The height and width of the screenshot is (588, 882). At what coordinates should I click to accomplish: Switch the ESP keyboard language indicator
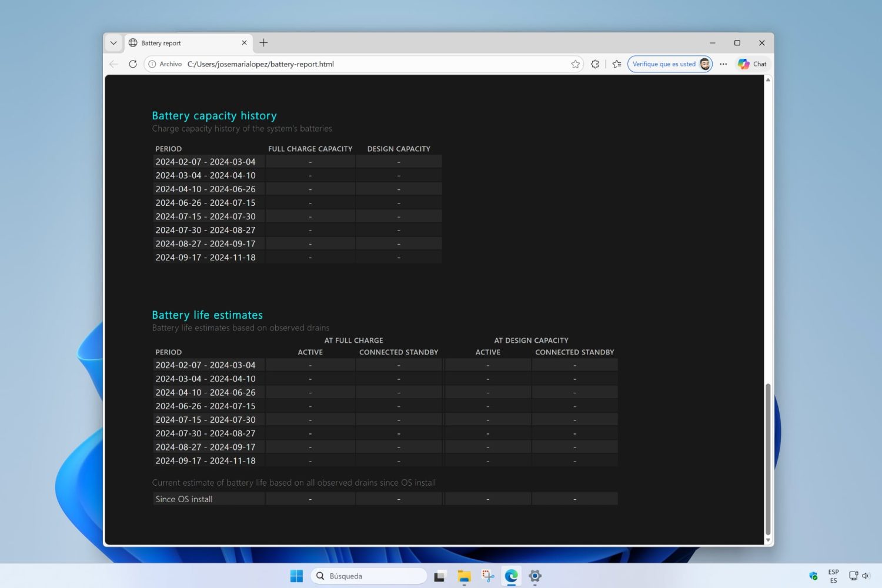coord(833,576)
